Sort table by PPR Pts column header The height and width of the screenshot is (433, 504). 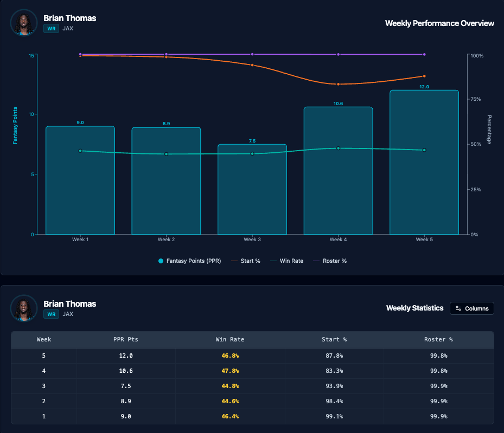125,340
